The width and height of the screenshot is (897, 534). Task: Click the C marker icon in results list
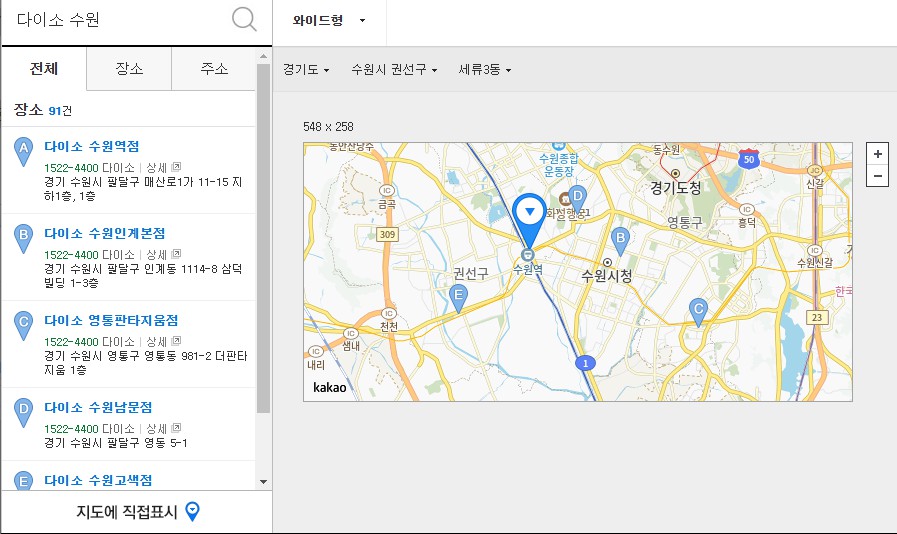tap(23, 325)
